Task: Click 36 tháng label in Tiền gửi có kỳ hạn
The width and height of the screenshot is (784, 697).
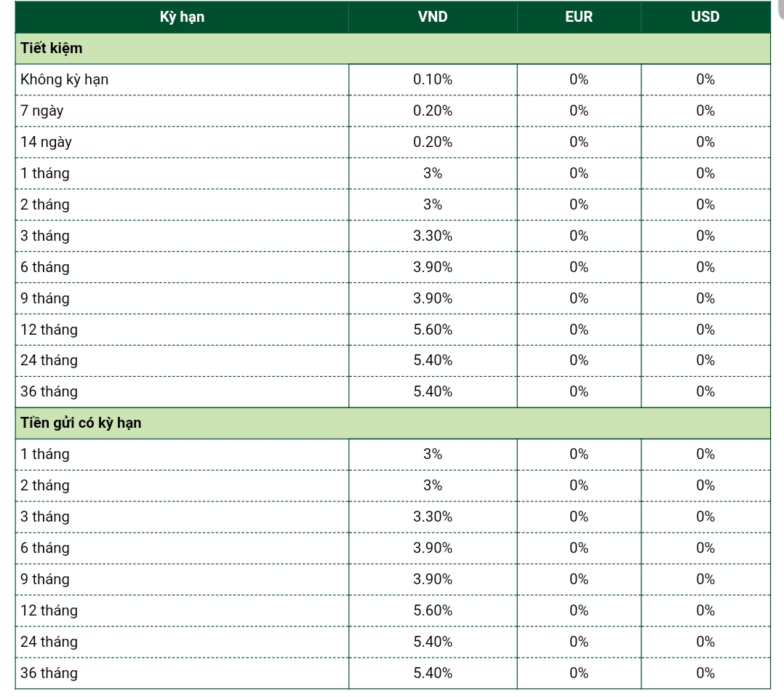Action: coord(49,673)
